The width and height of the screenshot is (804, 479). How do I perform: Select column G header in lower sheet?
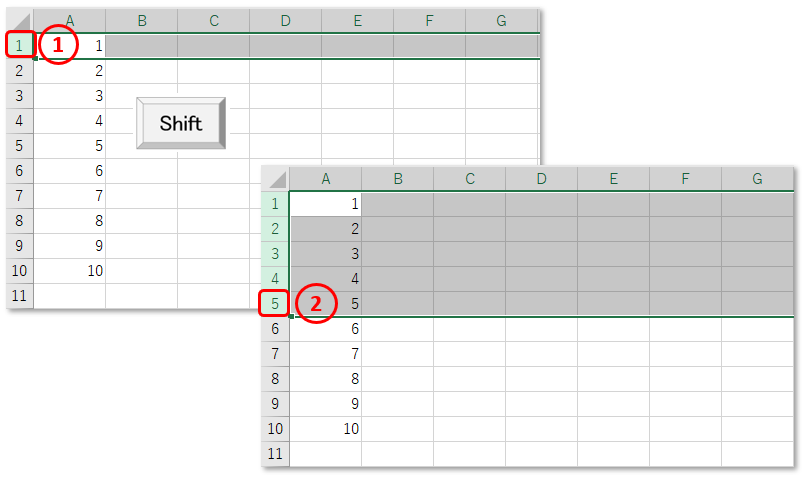[757, 178]
